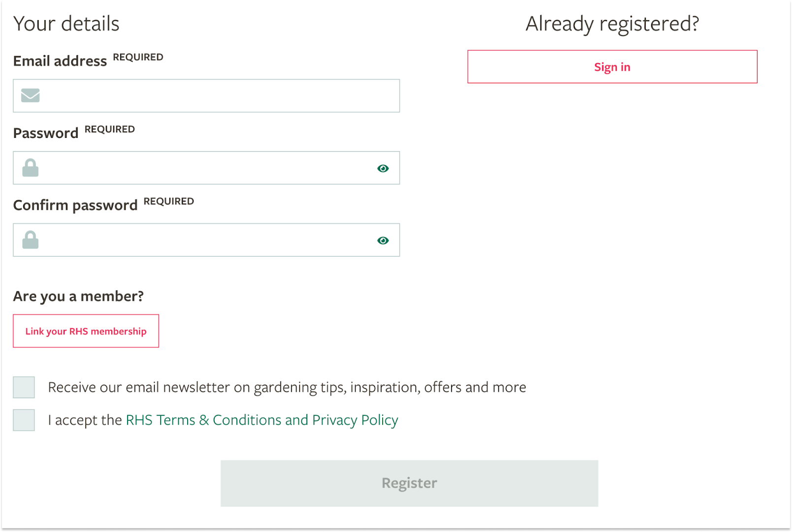Click the envelope icon in the email field
Screen dimensions: 792x532
pyautogui.click(x=30, y=95)
